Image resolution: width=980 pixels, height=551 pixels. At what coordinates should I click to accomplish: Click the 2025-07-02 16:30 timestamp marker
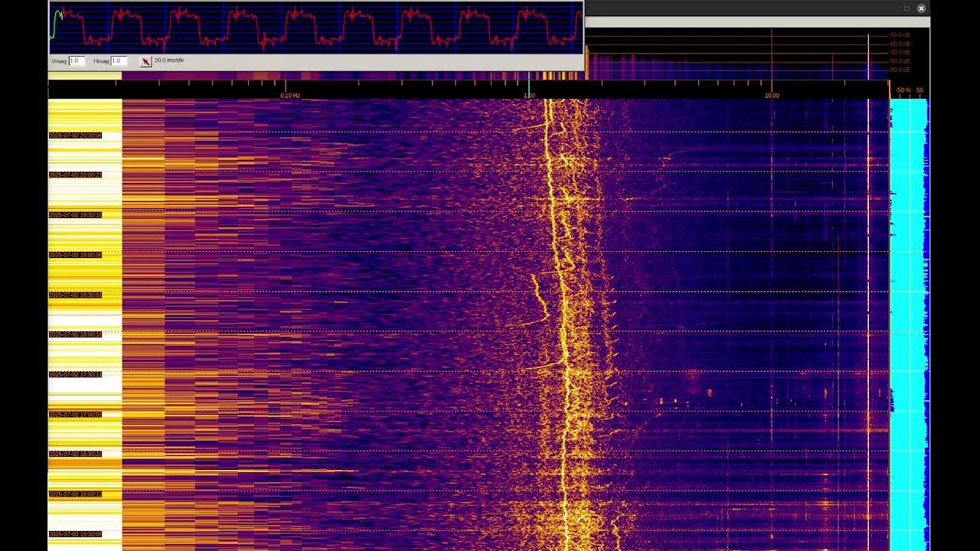75,455
